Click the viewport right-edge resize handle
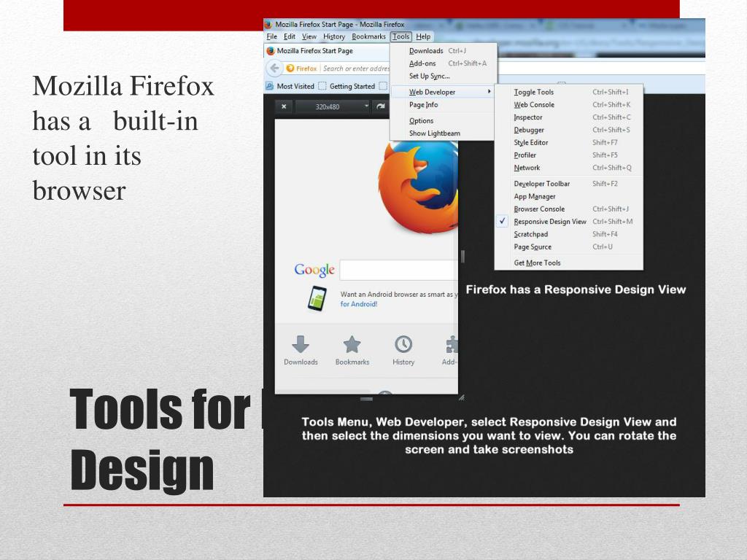The image size is (747, 560). (x=462, y=257)
